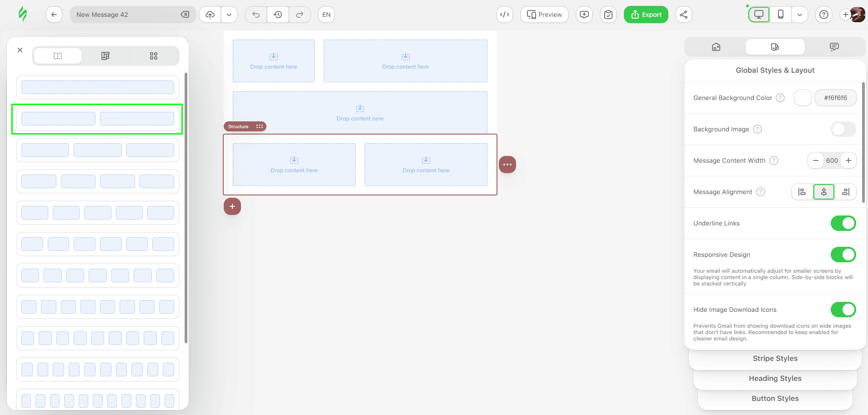
Task: Disable the Responsive Design toggle
Action: coord(843,255)
